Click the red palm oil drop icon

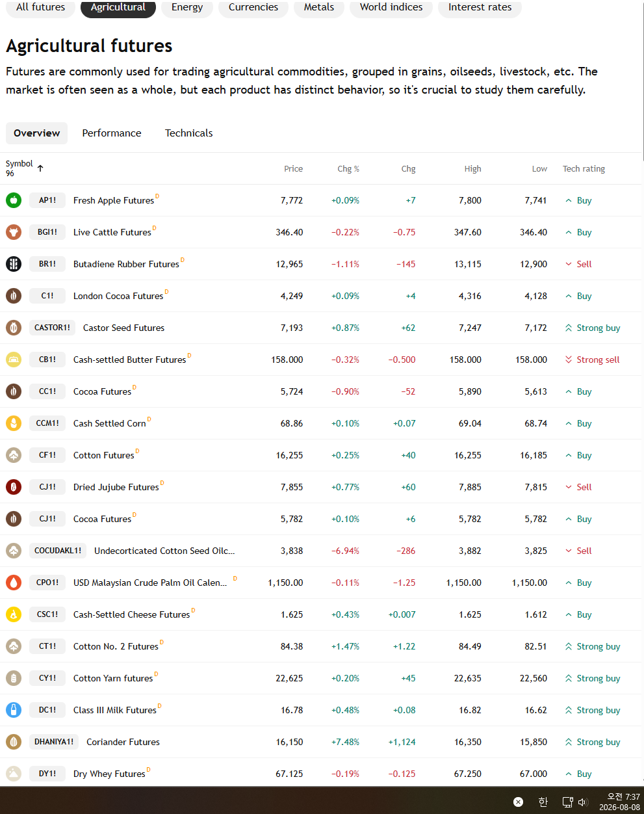pyautogui.click(x=14, y=583)
